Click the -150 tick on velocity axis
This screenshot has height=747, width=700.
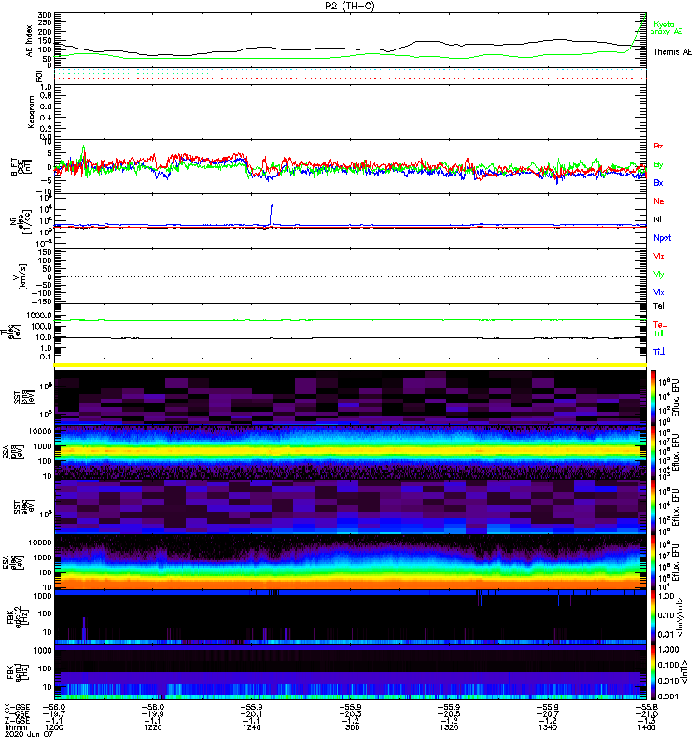coord(41,302)
